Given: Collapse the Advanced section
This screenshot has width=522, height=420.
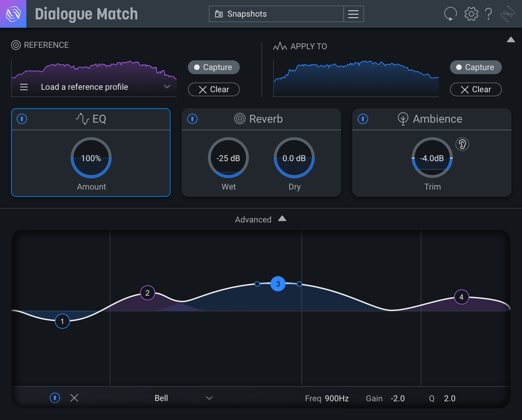Looking at the screenshot, I should [282, 219].
